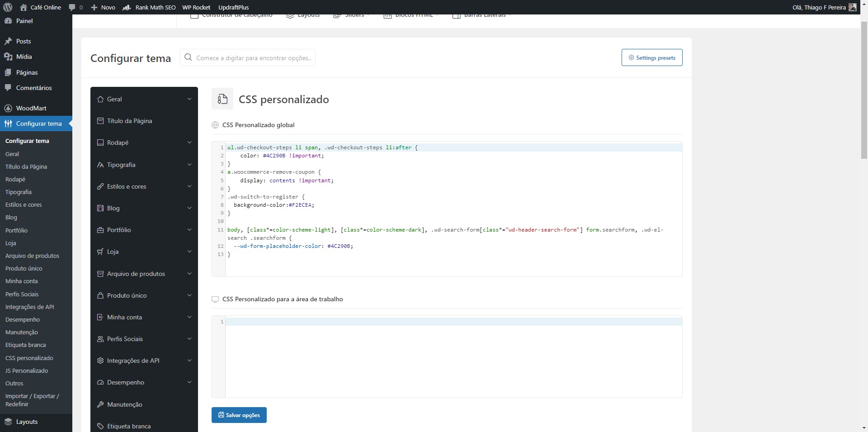Open Desempenho link in left submenu
Screen dimensions: 868x432
(23, 319)
